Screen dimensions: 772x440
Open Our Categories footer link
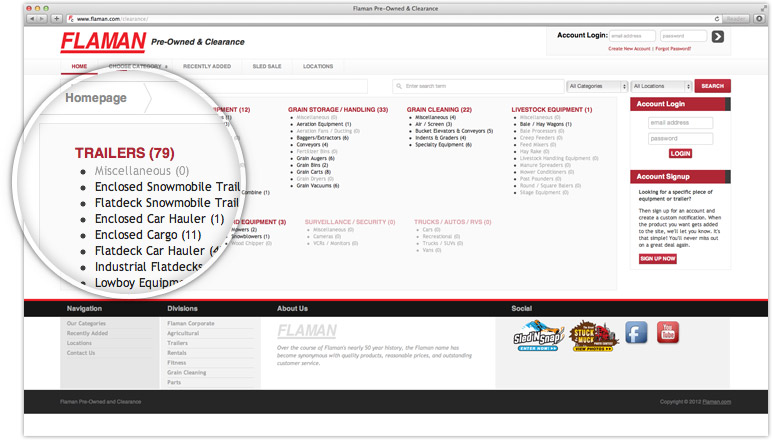(x=86, y=323)
